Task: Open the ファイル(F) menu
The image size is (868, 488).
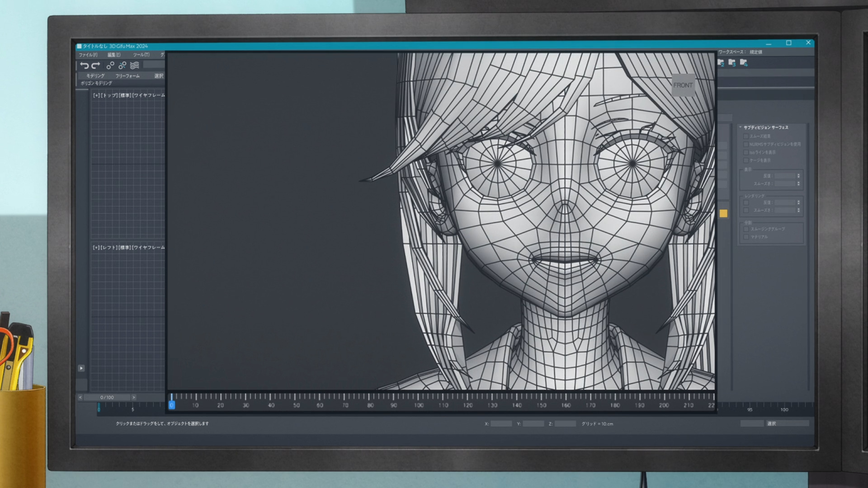Action: [88, 55]
